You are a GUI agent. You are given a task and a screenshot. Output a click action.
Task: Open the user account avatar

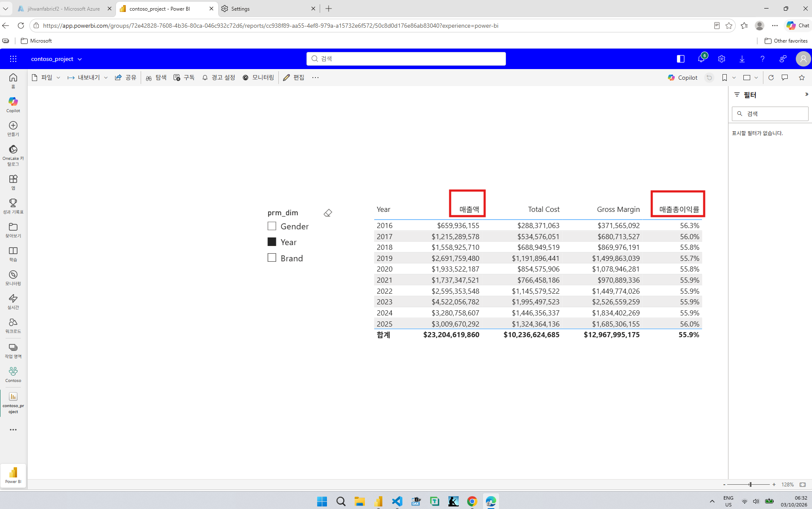[803, 59]
